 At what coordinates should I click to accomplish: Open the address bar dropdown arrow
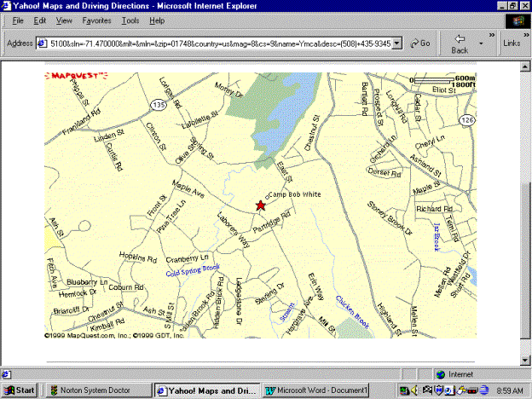click(397, 43)
